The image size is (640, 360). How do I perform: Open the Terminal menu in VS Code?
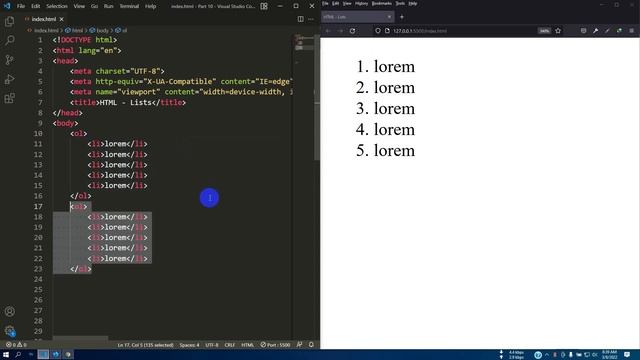[129, 6]
